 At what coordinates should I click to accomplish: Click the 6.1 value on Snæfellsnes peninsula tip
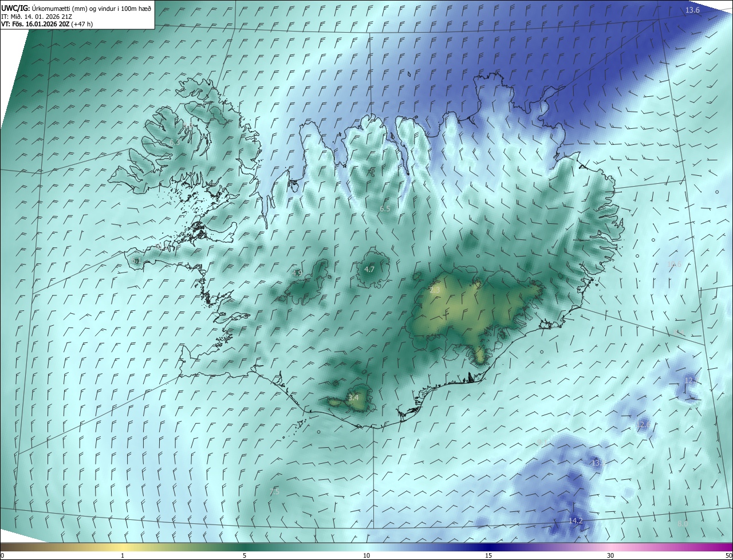(136, 261)
